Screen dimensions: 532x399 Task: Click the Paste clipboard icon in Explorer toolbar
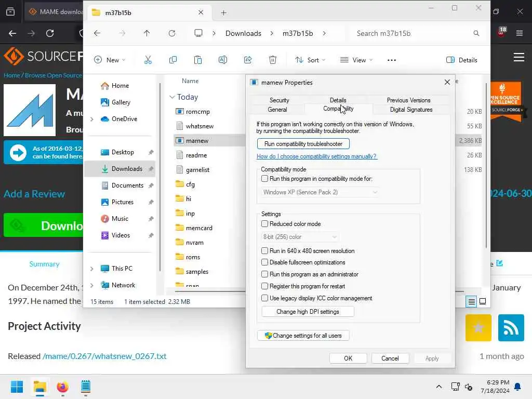point(198,60)
